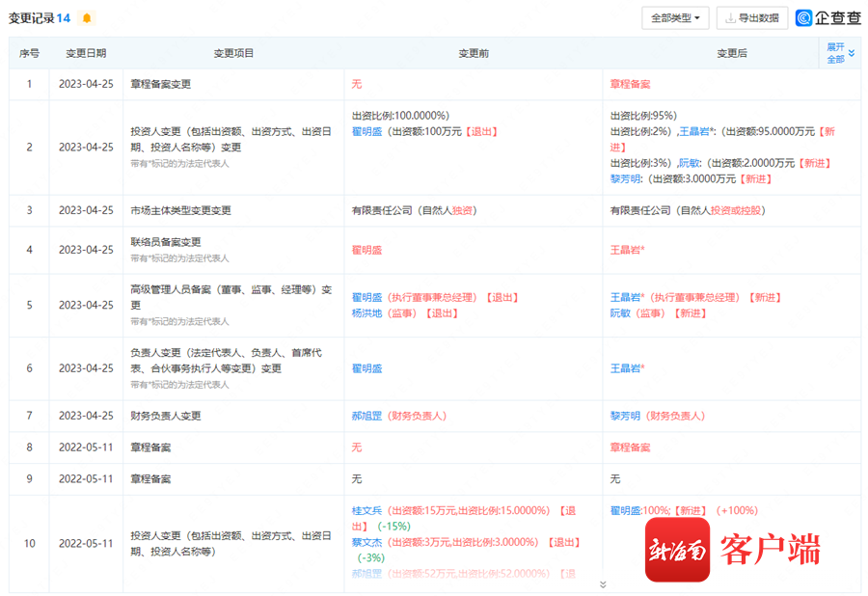The height and width of the screenshot is (596, 868).
Task: Click the 2022-05-11 date in row 8
Action: point(86,447)
